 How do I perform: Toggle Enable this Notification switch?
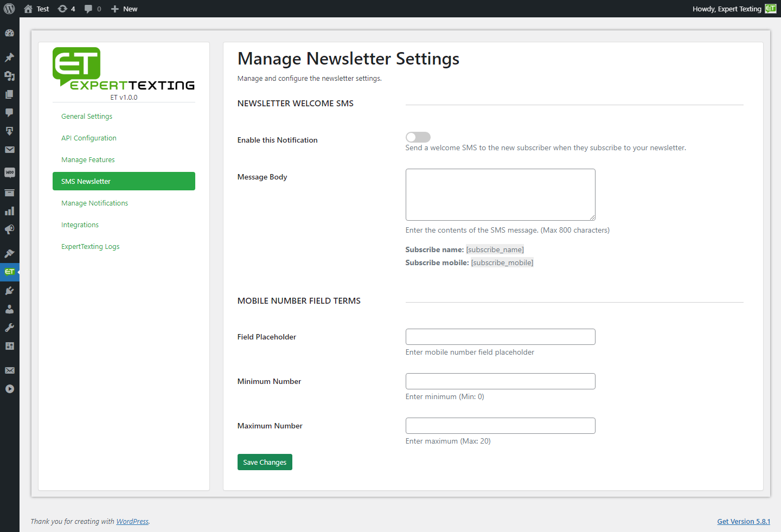click(418, 137)
